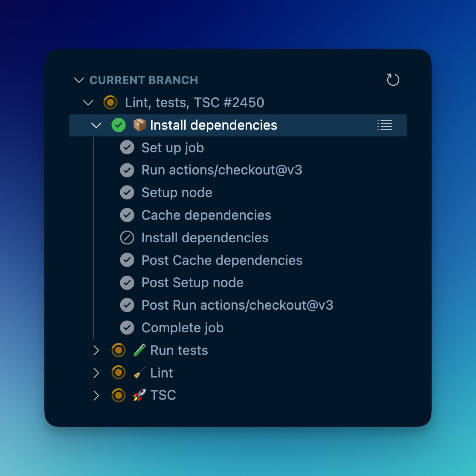Click the test tube icon of Run tests

coord(139,350)
